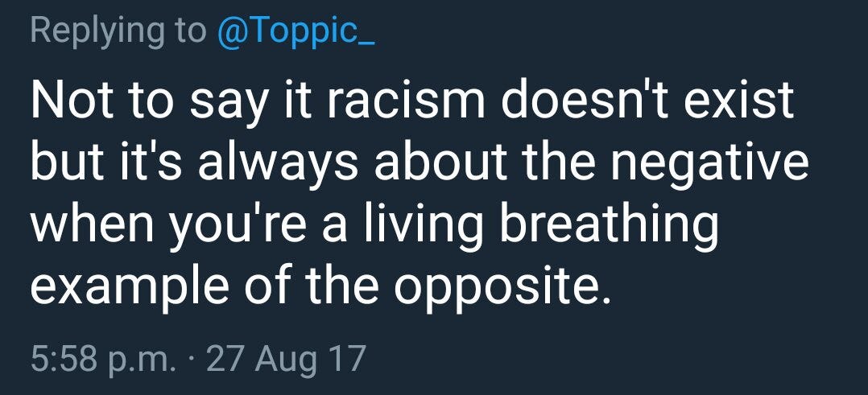Tap the line "when you're a living breathing"
The image size is (868, 395).
pos(374,227)
